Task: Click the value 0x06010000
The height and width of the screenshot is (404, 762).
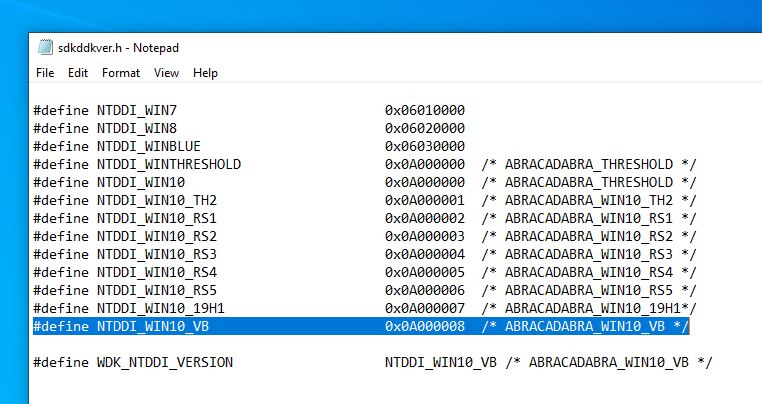Action: click(x=425, y=110)
